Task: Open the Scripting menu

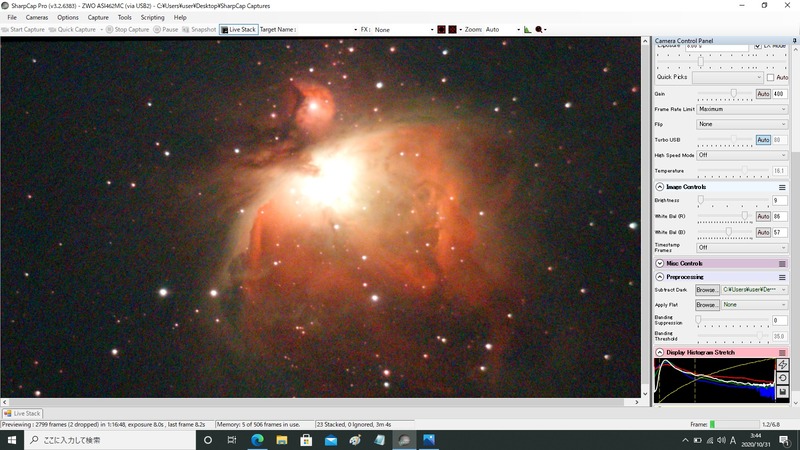Action: point(153,17)
